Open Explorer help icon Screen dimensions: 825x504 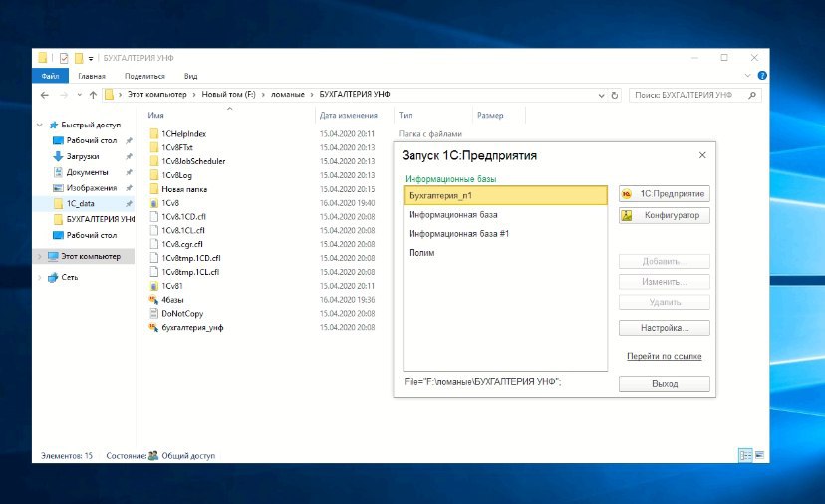(x=762, y=76)
